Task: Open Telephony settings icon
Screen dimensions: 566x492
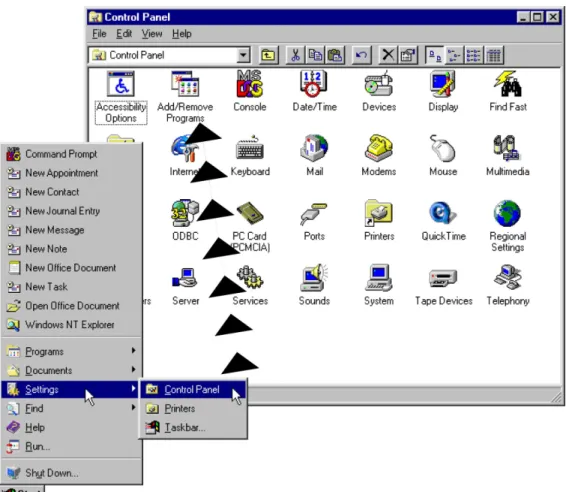Action: pyautogui.click(x=508, y=285)
